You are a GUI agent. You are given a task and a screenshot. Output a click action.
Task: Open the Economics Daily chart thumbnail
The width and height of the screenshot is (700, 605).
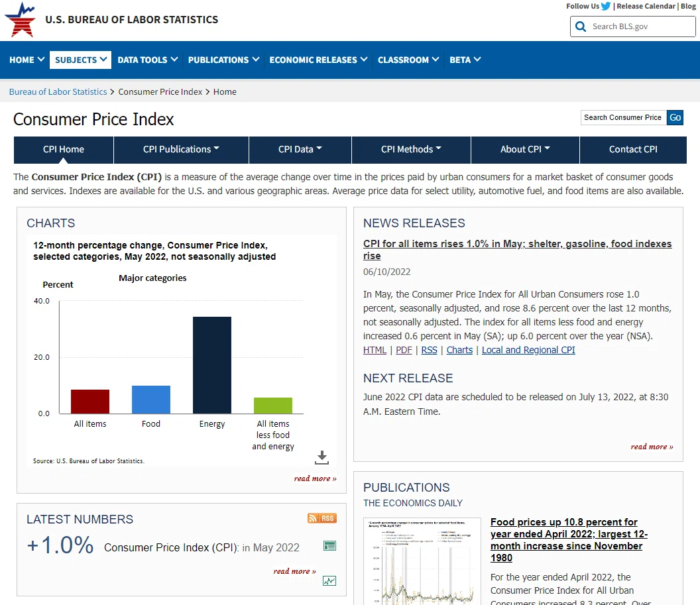tap(422, 561)
